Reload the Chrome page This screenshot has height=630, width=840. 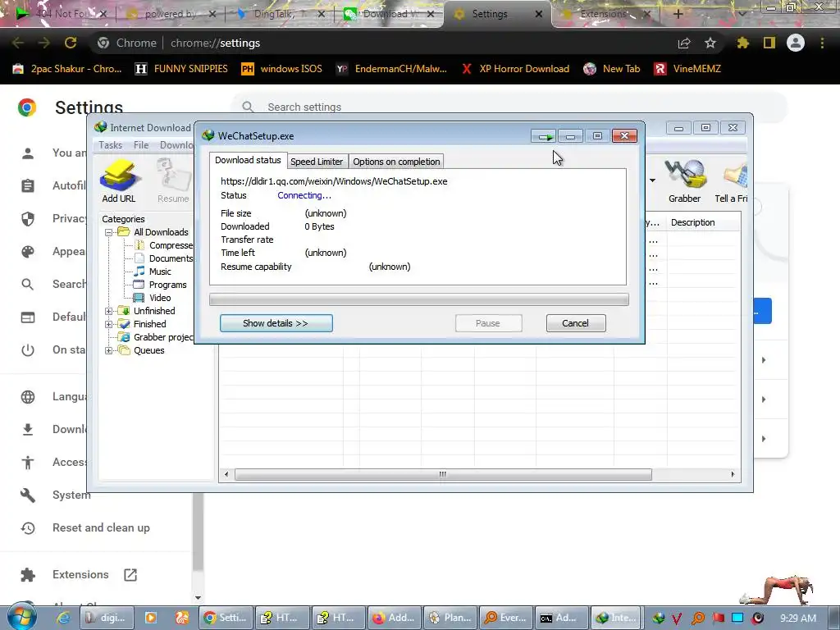71,43
